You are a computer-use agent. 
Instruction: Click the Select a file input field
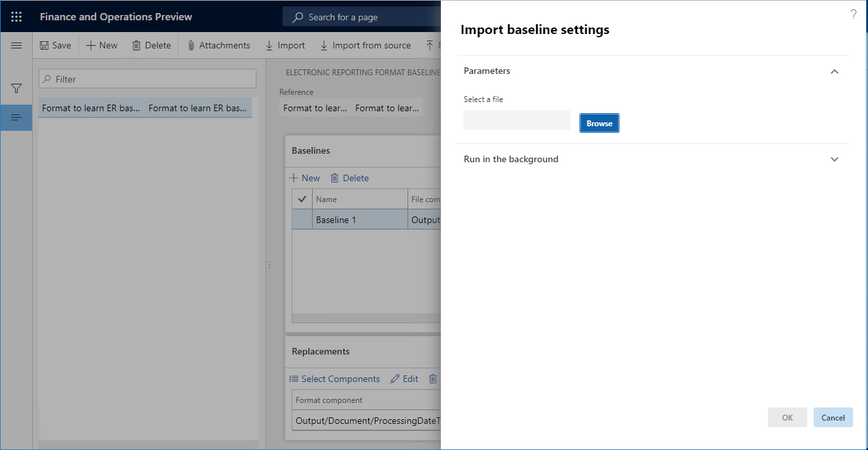coord(517,120)
